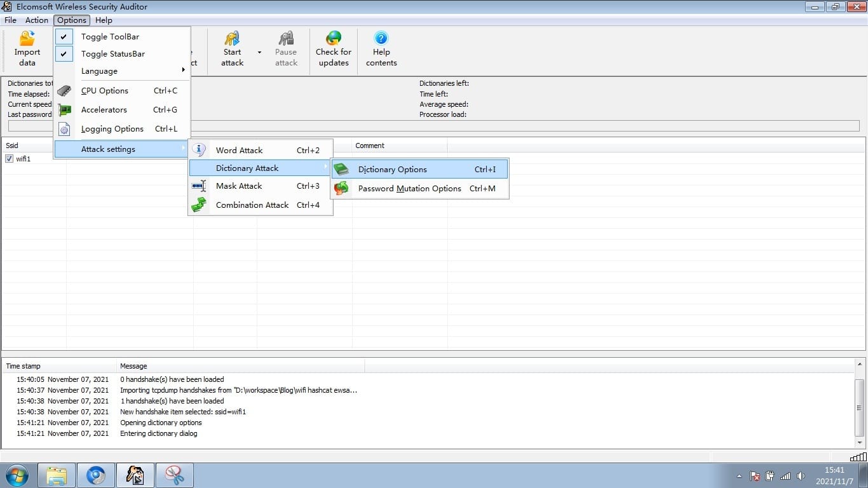This screenshot has height=488, width=868.
Task: Click the Comment column header
Action: tap(370, 146)
